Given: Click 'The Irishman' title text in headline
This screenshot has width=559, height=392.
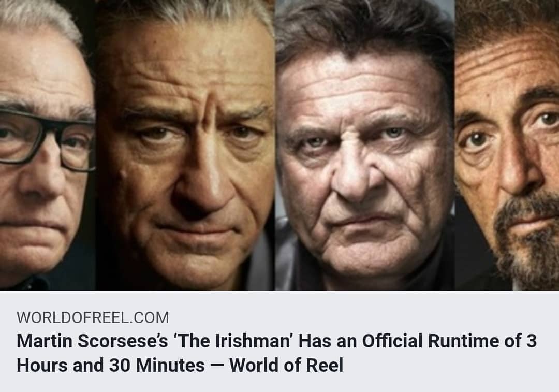Looking at the screenshot, I should (x=233, y=341).
